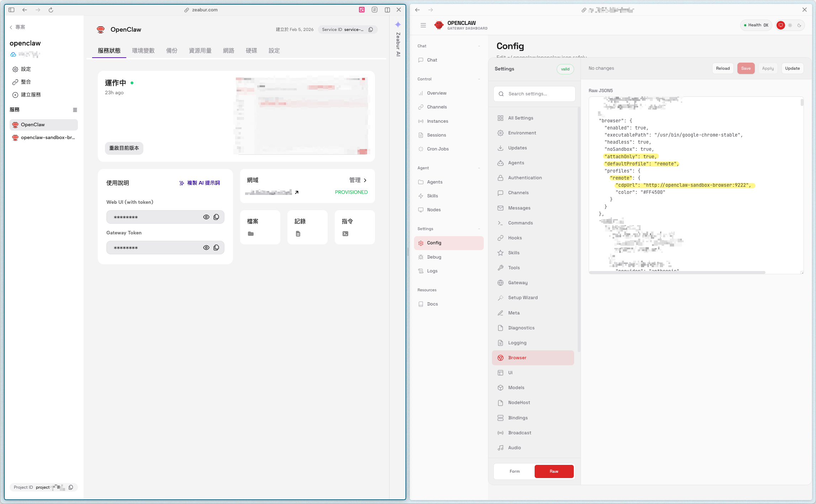
Task: Click 重啟目前版本 restart button
Action: coord(124,148)
